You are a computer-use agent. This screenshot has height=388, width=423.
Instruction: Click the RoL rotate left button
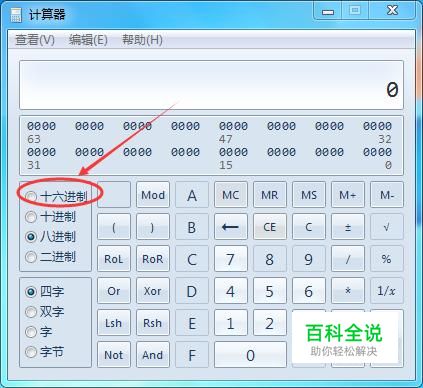(114, 259)
